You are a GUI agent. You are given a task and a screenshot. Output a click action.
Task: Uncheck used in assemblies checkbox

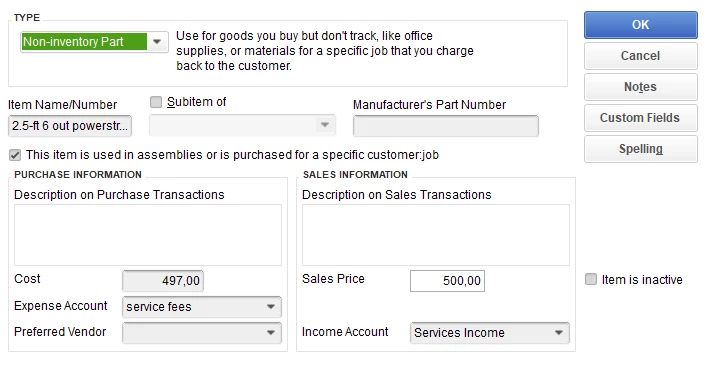pyautogui.click(x=15, y=155)
